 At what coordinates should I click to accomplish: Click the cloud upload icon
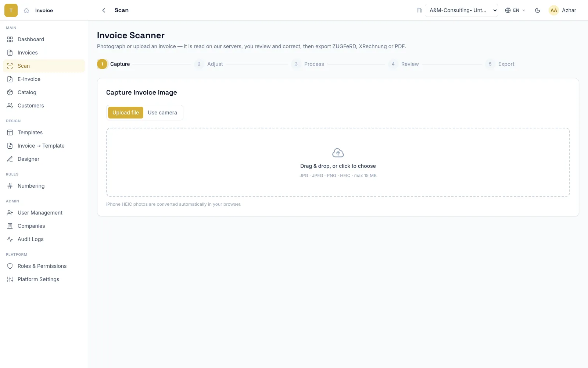click(x=338, y=153)
